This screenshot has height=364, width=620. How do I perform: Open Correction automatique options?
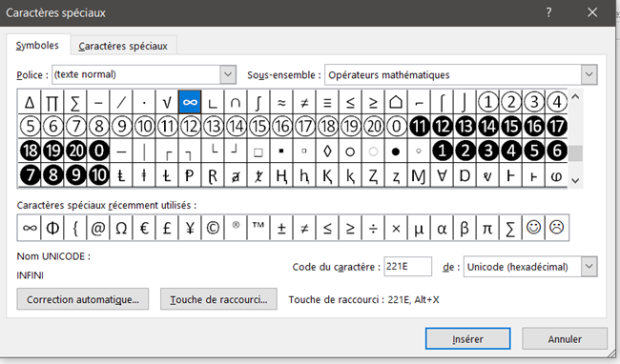83,299
